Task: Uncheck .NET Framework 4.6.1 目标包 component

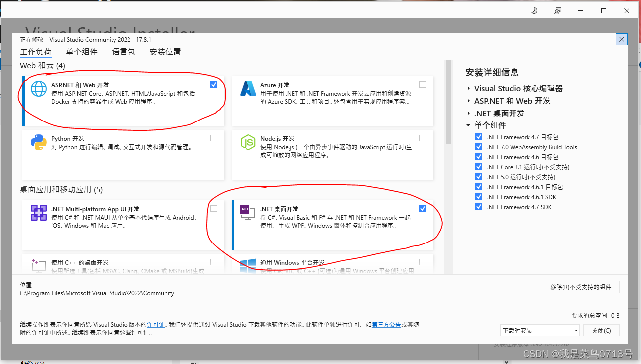Action: point(479,187)
